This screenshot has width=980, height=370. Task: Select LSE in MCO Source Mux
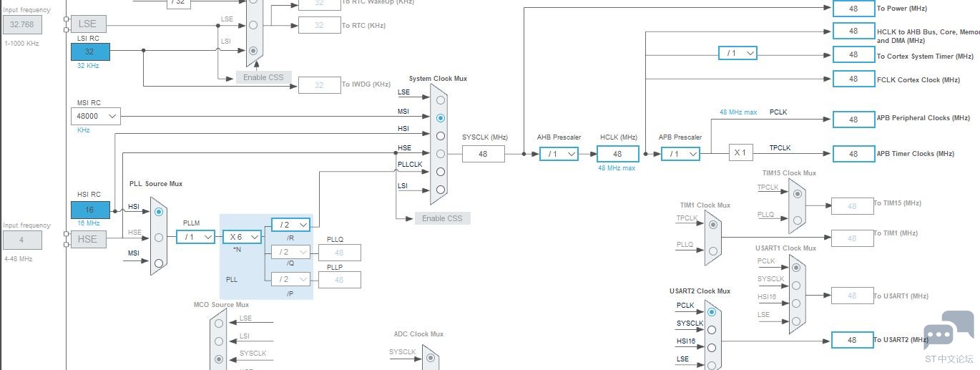(x=219, y=323)
